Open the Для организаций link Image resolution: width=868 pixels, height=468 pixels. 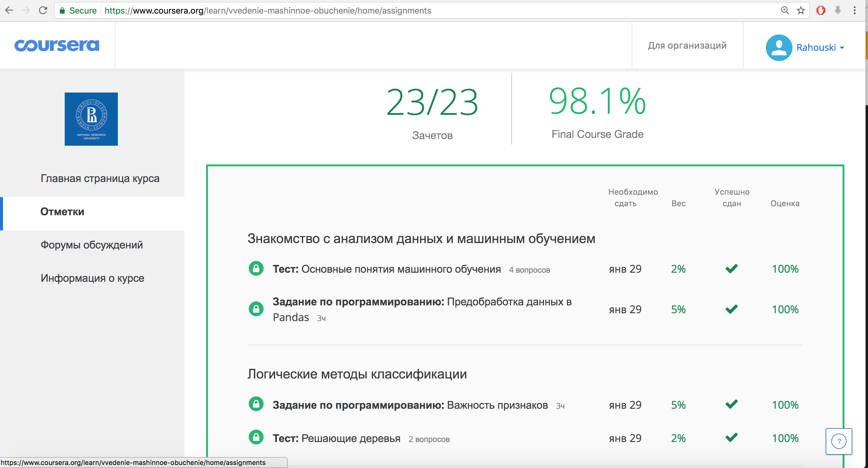pyautogui.click(x=687, y=46)
